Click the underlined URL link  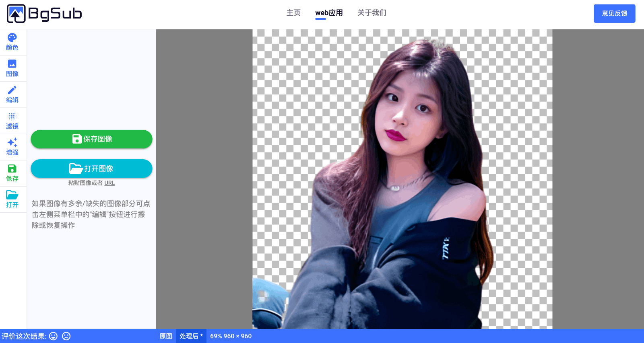coord(109,183)
